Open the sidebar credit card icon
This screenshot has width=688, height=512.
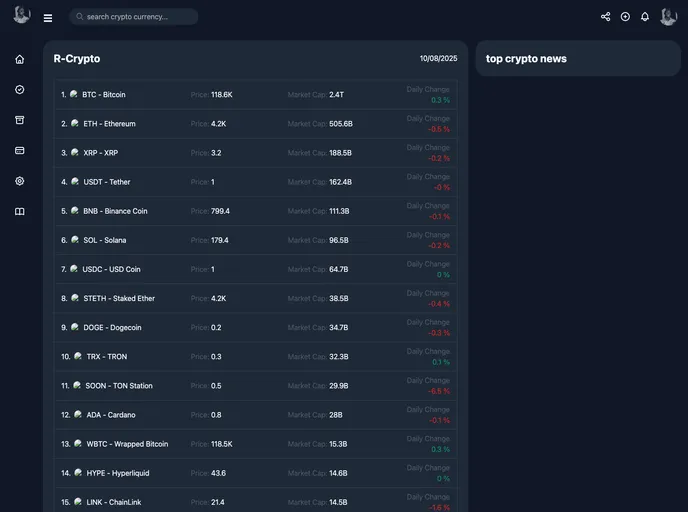coord(20,150)
